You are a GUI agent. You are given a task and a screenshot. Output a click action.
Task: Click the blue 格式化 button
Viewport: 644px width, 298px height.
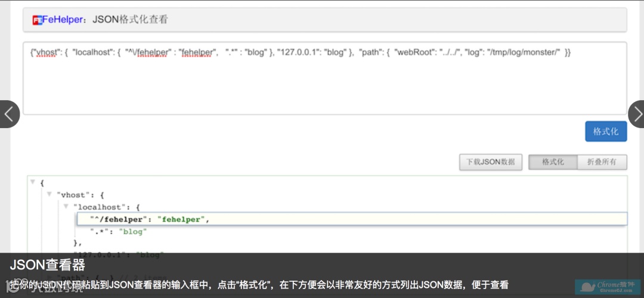[606, 131]
